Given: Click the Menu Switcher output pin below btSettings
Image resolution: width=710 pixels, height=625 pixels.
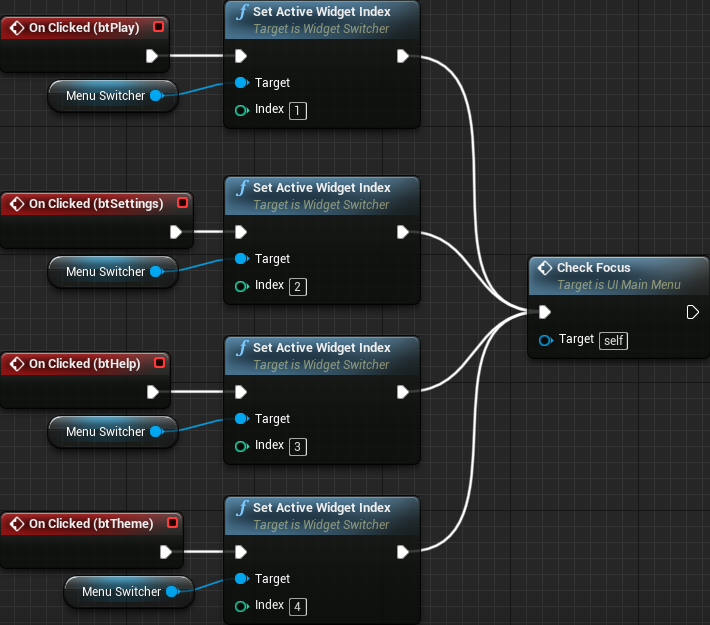Looking at the screenshot, I should 157,271.
